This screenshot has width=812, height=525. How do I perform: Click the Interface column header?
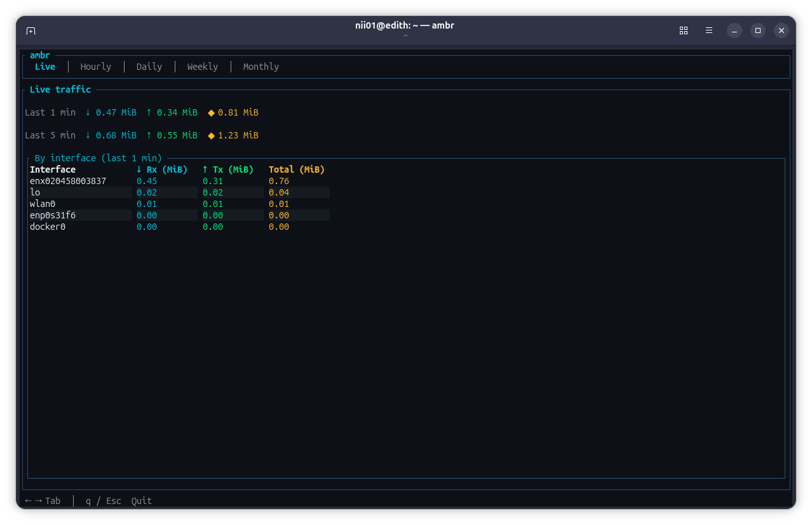(x=53, y=169)
